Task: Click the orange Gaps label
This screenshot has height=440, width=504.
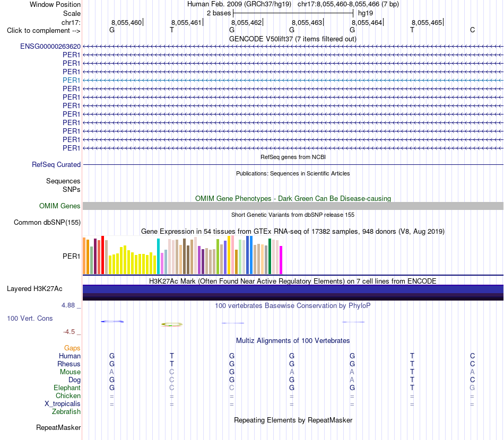Action: coord(72,348)
